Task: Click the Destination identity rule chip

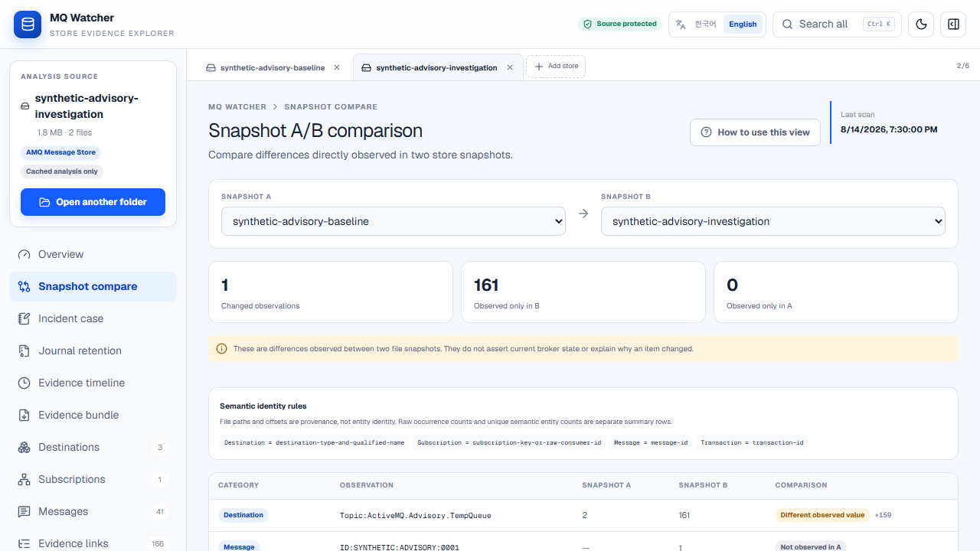Action: click(315, 442)
